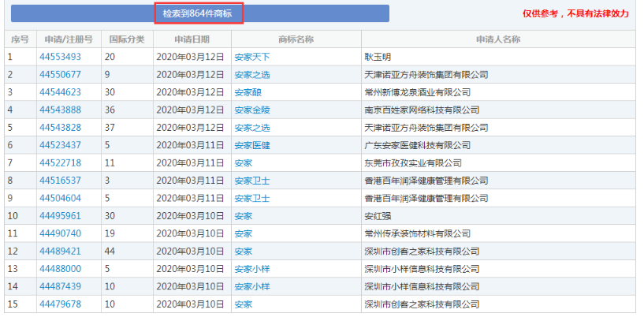Open registration number 44543888 link
The image size is (644, 317).
(x=61, y=110)
